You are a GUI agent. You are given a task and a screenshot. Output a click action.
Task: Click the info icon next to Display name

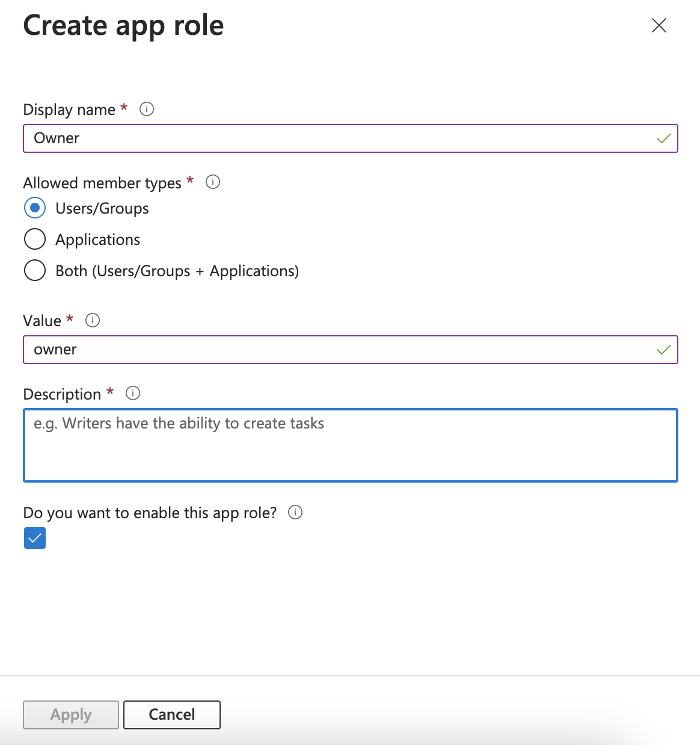tap(146, 109)
